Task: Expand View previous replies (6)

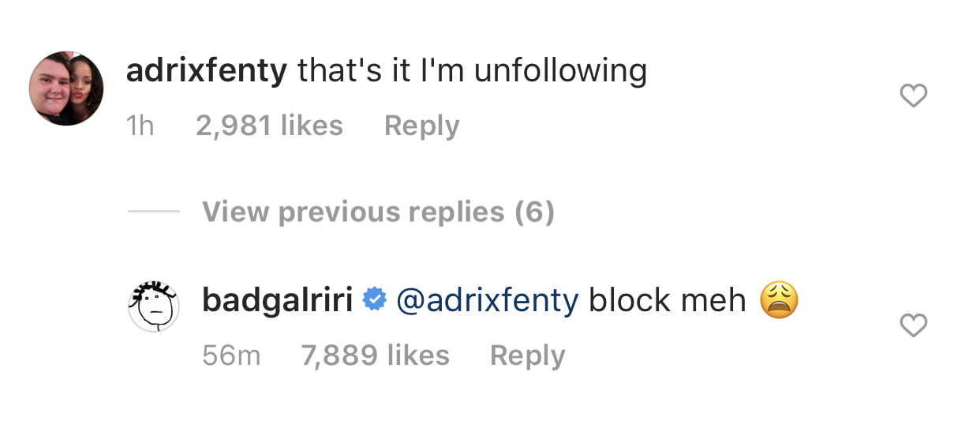Action: pyautogui.click(x=378, y=212)
